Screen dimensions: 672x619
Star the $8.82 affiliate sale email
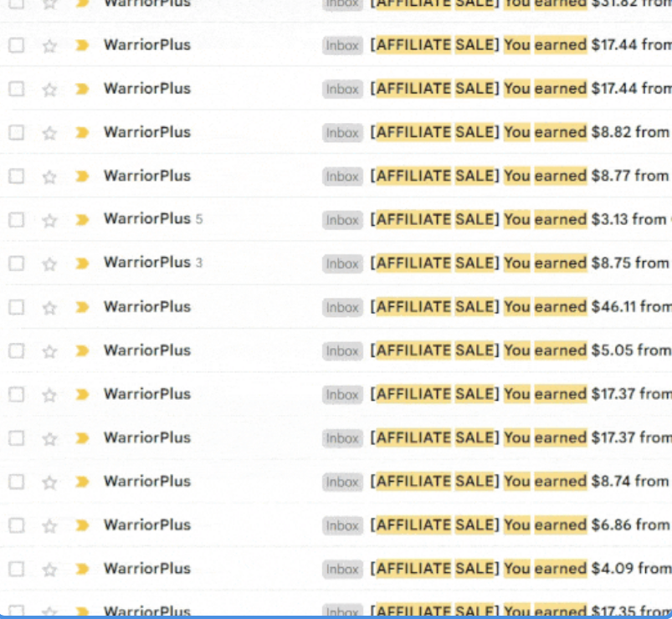[49, 133]
